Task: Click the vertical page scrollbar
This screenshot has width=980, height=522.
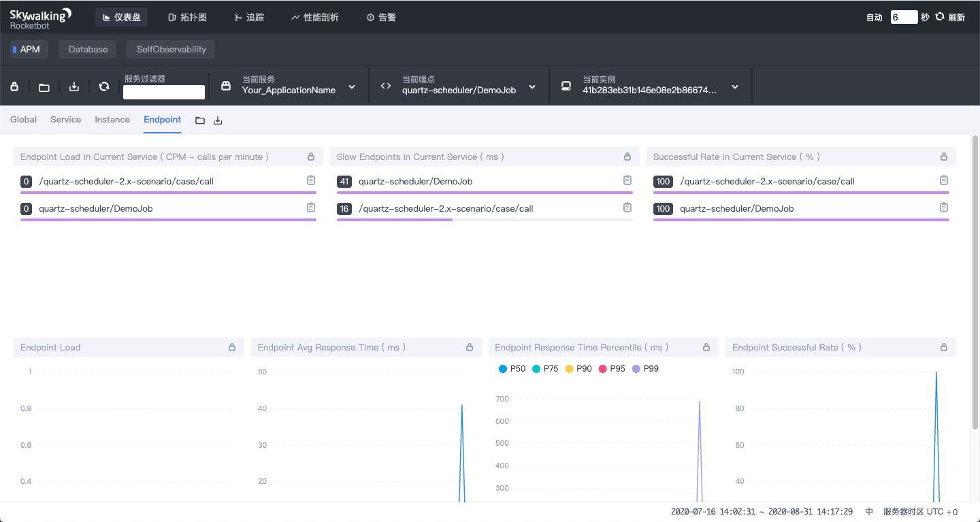Action: click(x=975, y=282)
